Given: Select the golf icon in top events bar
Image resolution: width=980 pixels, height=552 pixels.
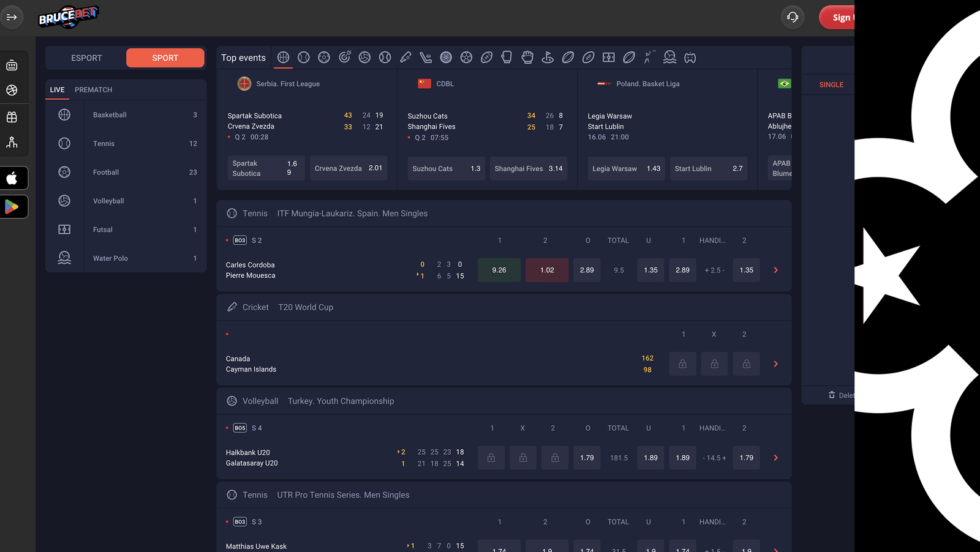Looking at the screenshot, I should (x=548, y=58).
